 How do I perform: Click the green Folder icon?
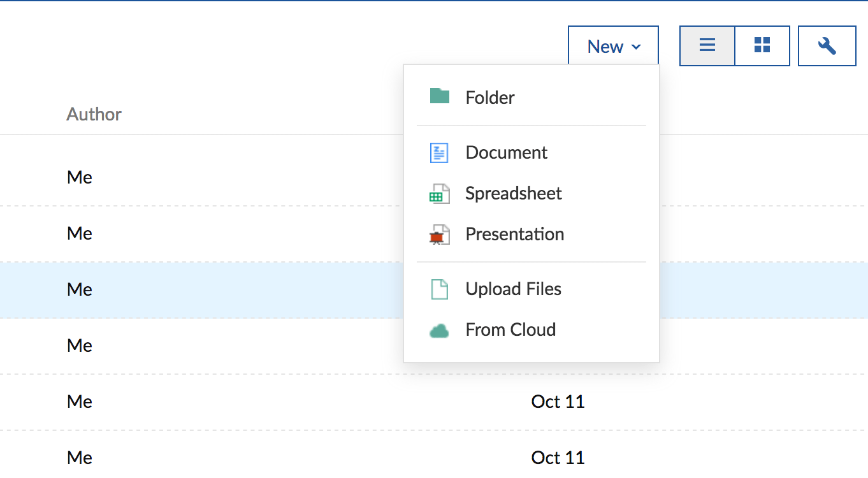[x=440, y=96]
